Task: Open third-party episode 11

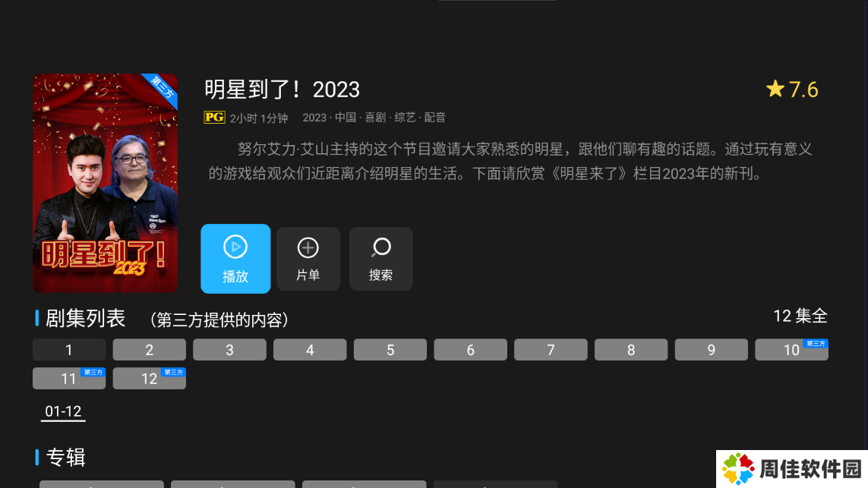Action: (69, 379)
